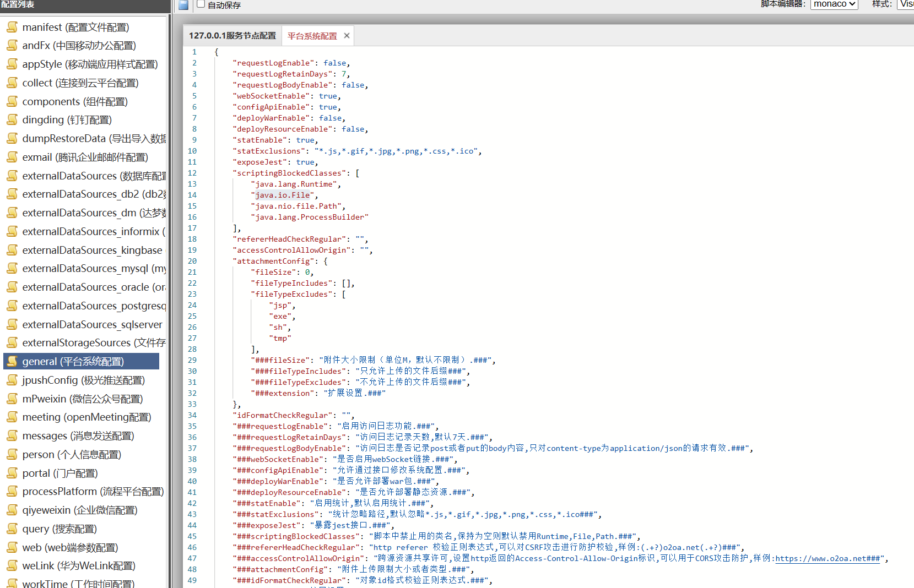Open the 样式 style dropdown
The width and height of the screenshot is (914, 588).
[906, 4]
